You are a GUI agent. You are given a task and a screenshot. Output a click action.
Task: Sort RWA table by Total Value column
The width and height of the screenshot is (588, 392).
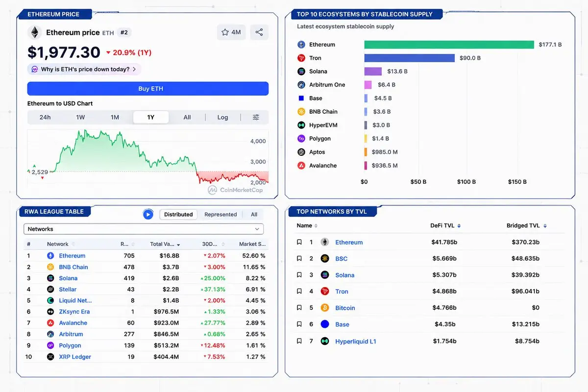click(x=165, y=244)
